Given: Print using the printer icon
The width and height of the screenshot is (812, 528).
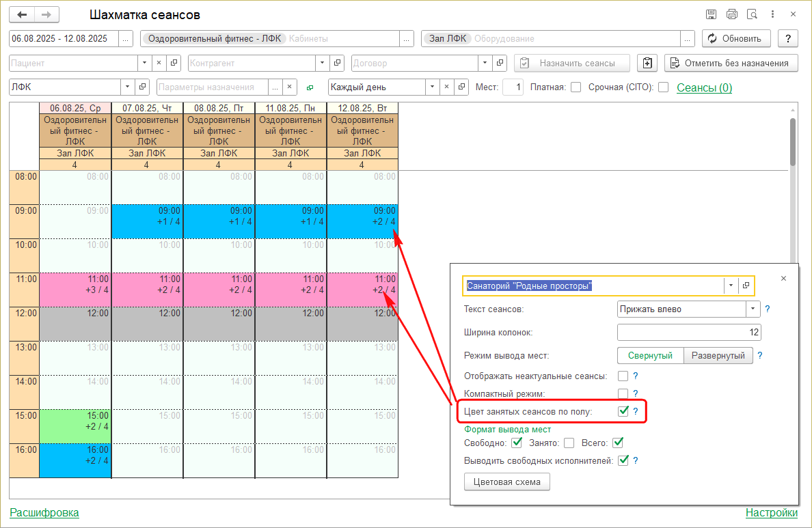Looking at the screenshot, I should pos(732,14).
